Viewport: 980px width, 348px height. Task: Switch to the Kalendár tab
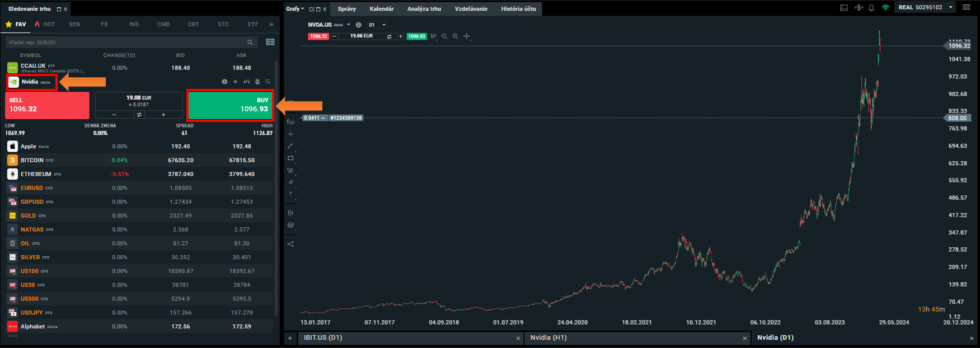coord(381,9)
